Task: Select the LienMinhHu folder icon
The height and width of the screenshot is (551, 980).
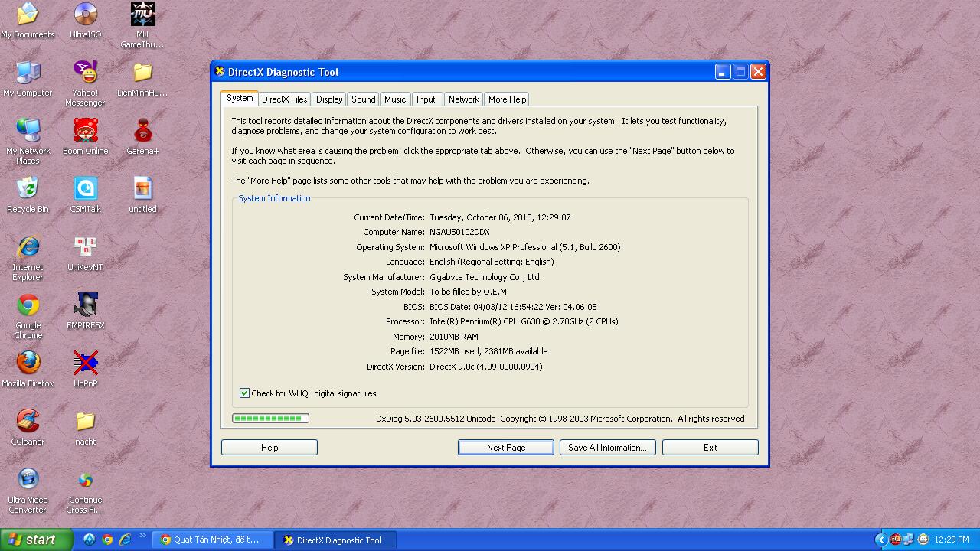Action: click(x=142, y=79)
